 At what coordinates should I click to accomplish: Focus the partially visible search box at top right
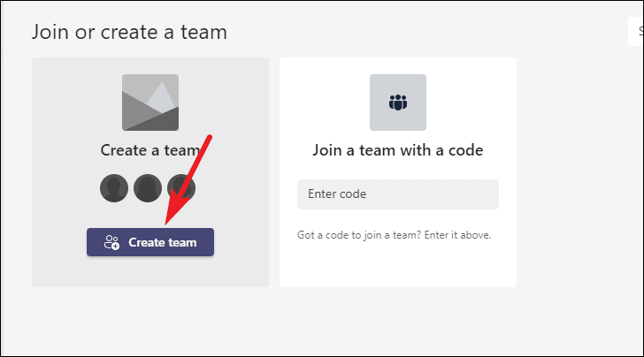tap(636, 31)
